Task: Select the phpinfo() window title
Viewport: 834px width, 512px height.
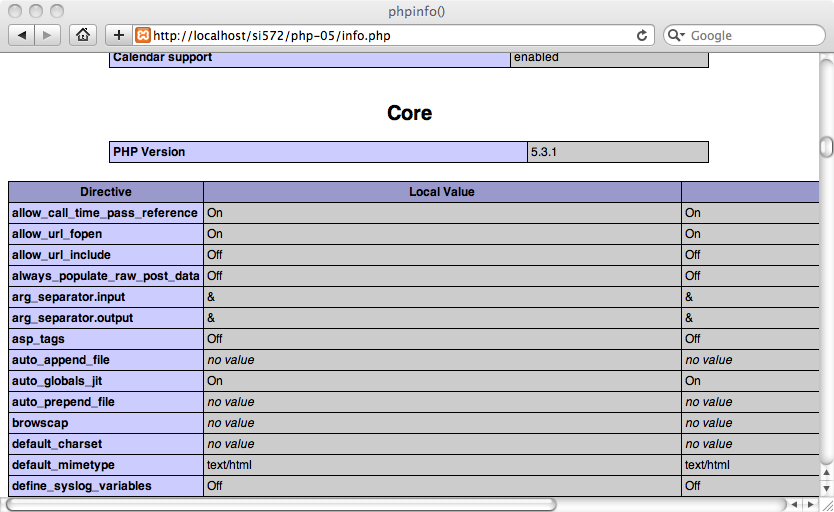Action: point(416,11)
